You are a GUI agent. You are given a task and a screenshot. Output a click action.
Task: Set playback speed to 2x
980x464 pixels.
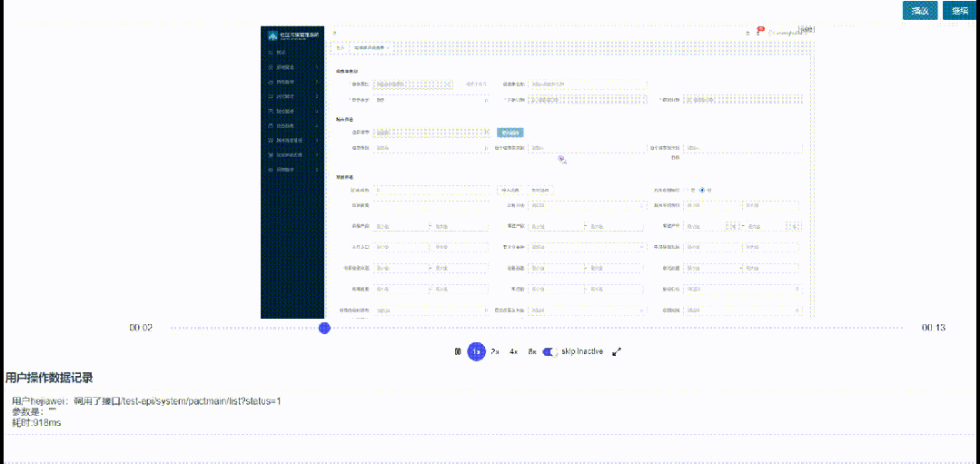[495, 352]
